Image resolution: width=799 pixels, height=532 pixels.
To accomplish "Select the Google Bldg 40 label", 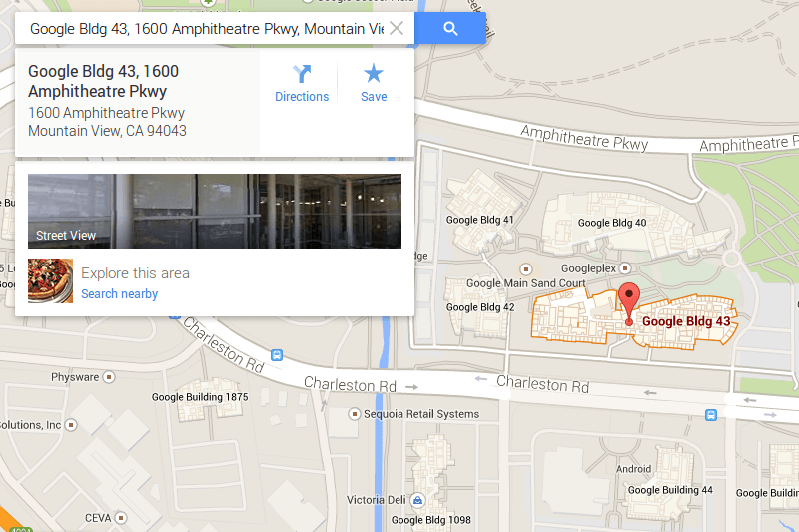I will pos(612,223).
